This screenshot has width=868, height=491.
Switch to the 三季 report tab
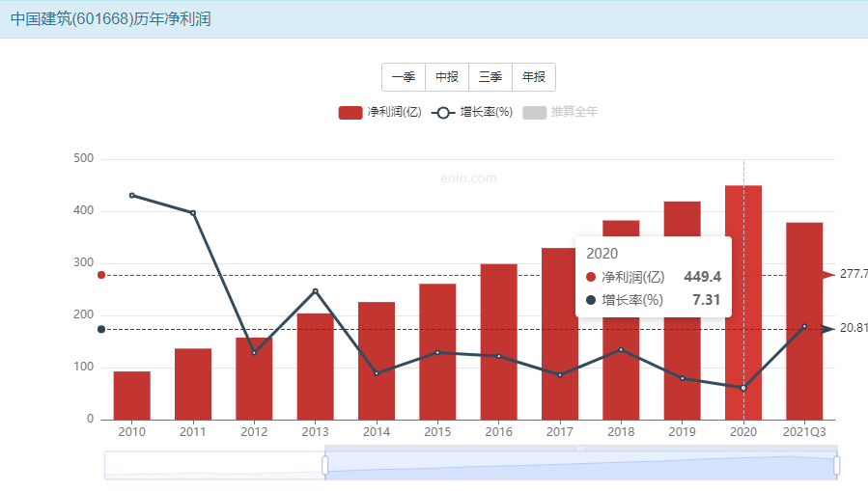490,77
